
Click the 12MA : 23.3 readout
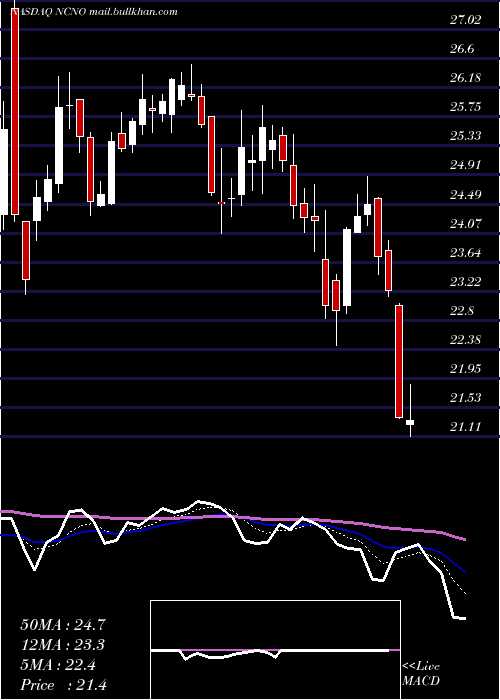tap(63, 645)
